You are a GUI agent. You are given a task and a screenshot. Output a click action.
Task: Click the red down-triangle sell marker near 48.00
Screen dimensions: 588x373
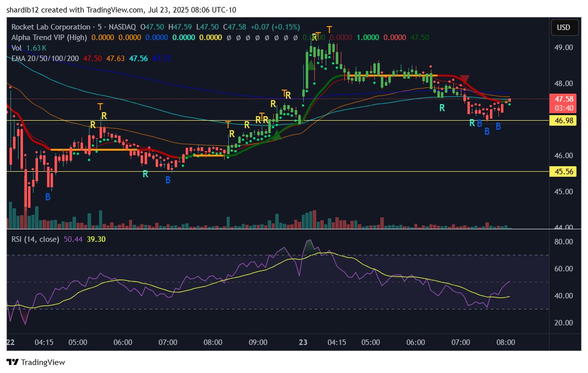click(464, 79)
